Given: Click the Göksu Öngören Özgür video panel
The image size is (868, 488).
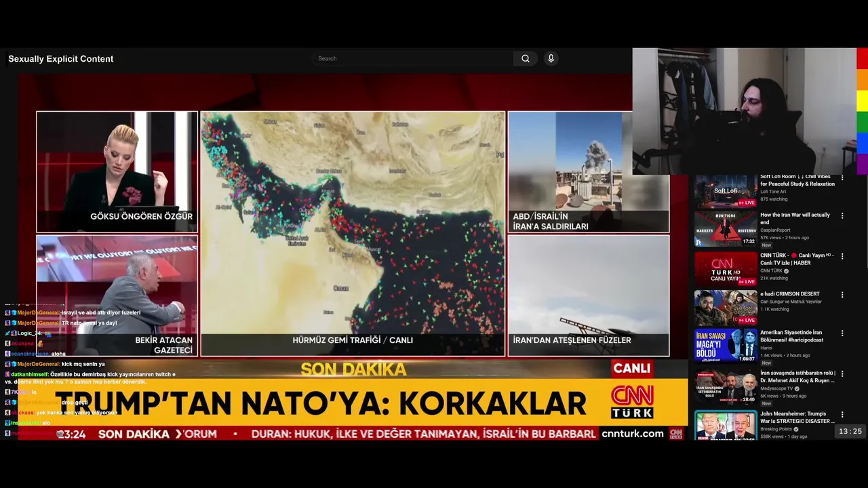Looking at the screenshot, I should pyautogui.click(x=117, y=172).
